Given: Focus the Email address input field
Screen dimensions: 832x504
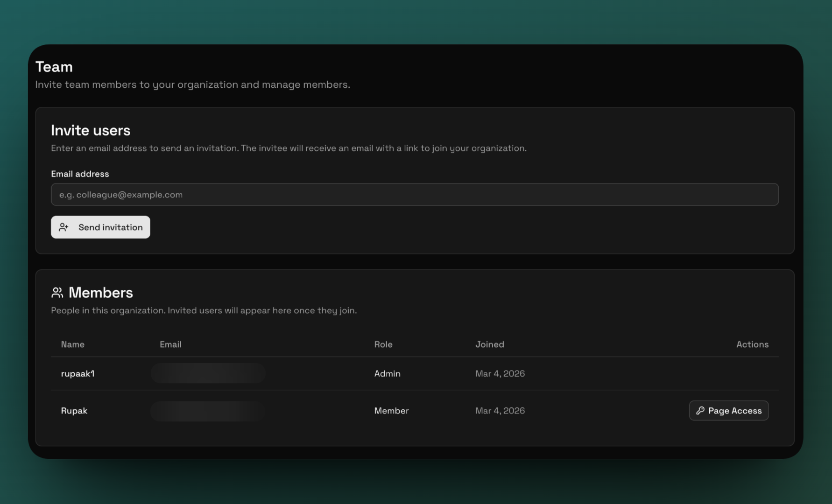Looking at the screenshot, I should 415,195.
